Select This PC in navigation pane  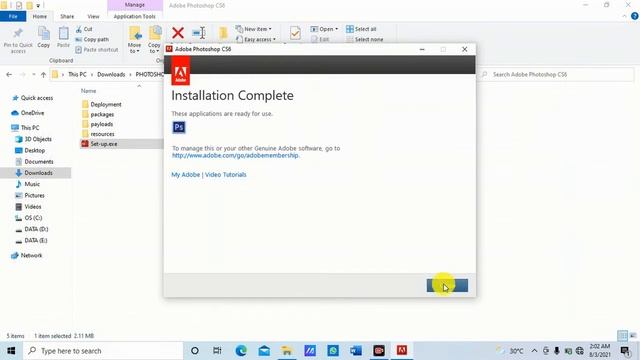[25, 128]
